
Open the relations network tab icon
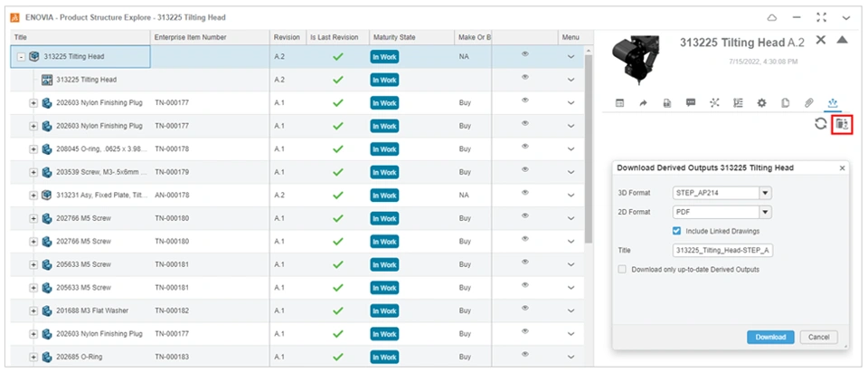pyautogui.click(x=714, y=102)
